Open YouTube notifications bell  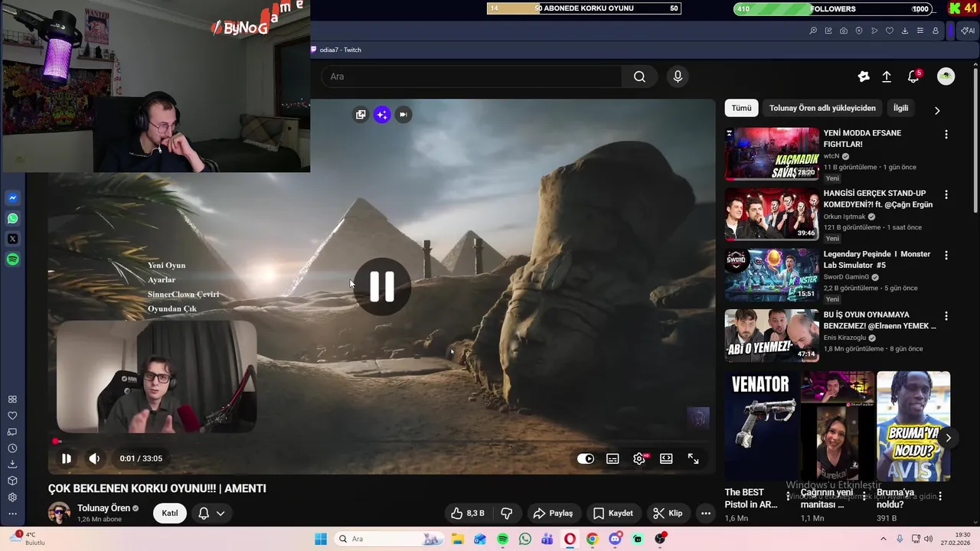pos(913,77)
